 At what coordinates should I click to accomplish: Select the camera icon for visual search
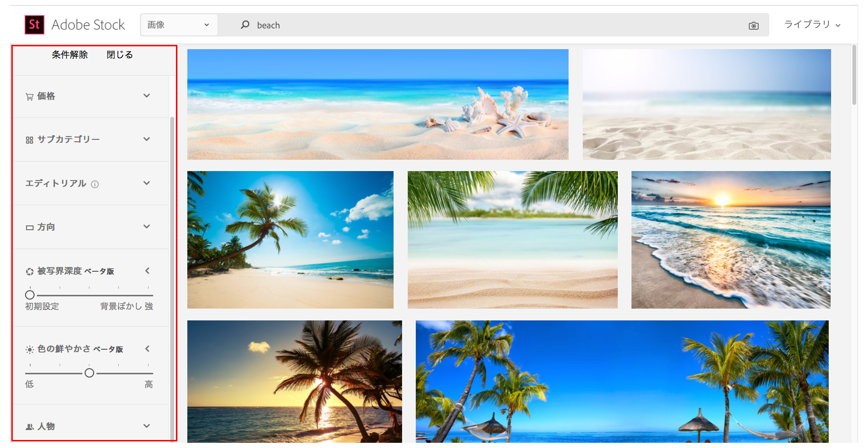point(754,25)
